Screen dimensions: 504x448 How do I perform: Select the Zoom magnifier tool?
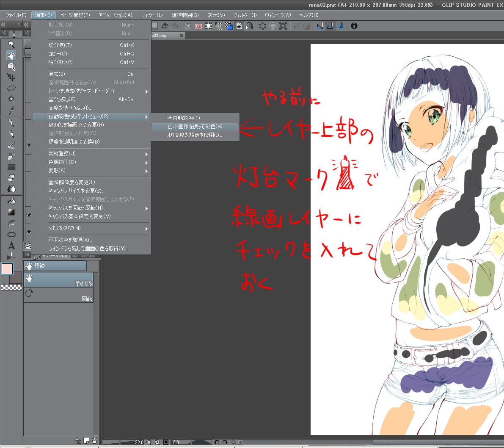(11, 44)
